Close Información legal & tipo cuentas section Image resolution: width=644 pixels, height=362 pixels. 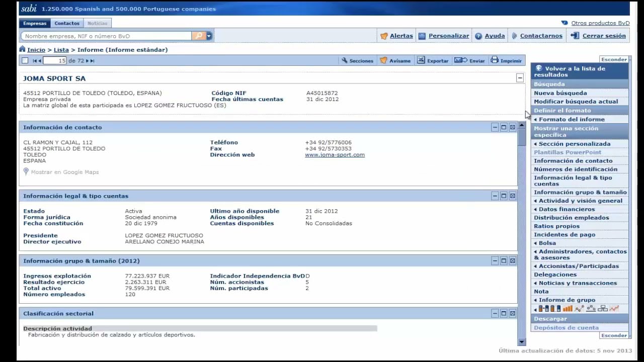(512, 196)
